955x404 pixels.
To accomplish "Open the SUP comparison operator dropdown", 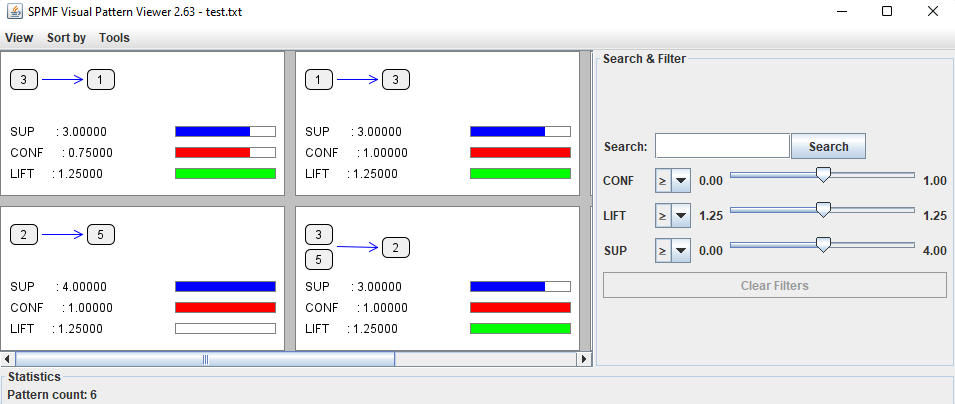I will (672, 250).
